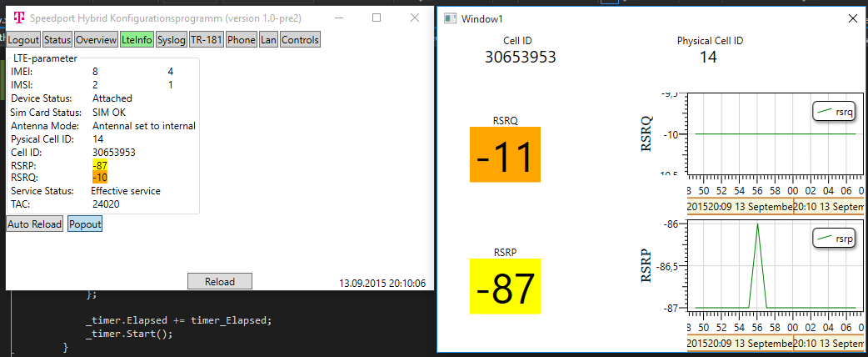Image resolution: width=868 pixels, height=357 pixels.
Task: Select the LteInfo tab
Action: 137,40
